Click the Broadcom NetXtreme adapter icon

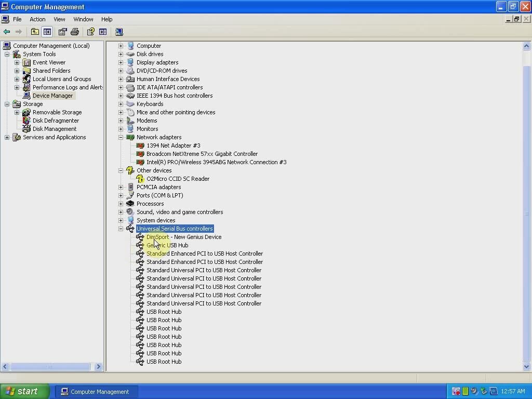point(140,154)
